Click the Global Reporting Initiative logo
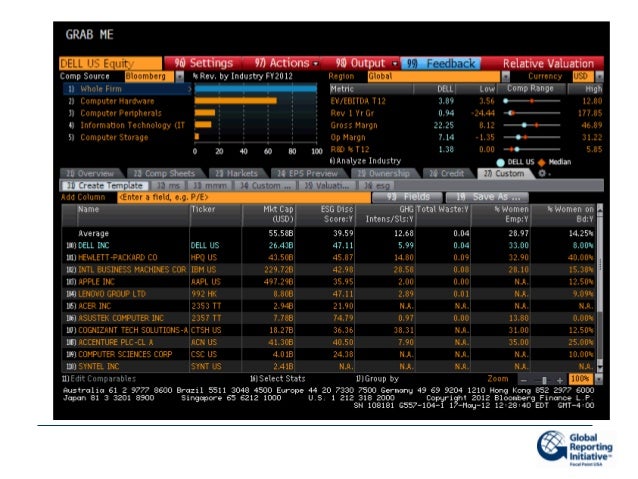 pos(574,448)
